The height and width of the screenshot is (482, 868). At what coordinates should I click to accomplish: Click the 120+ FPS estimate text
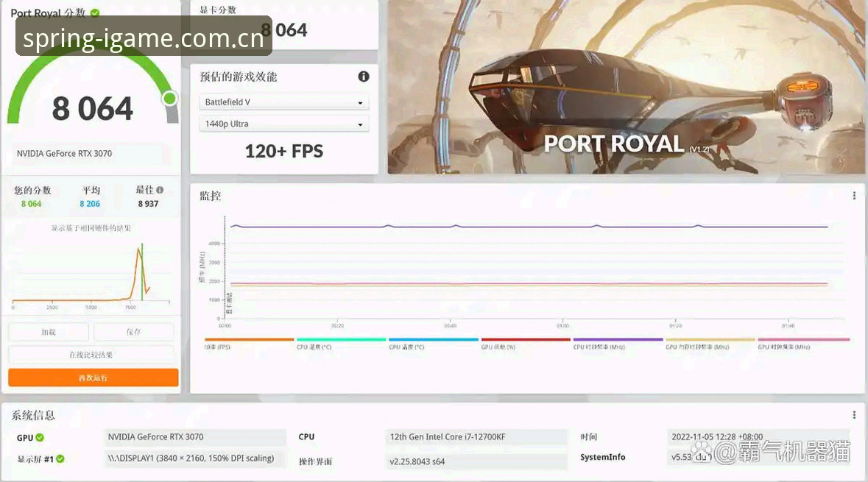284,151
